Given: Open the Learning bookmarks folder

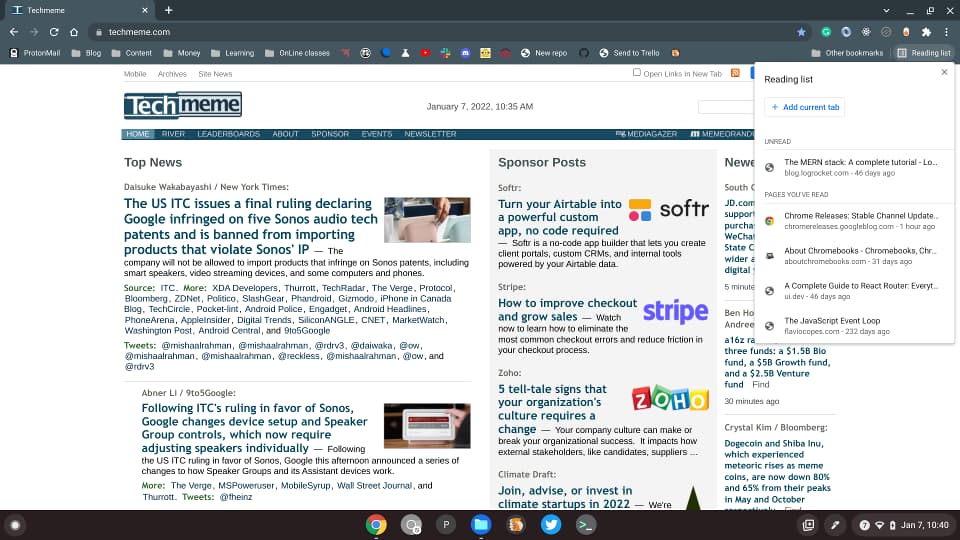Looking at the screenshot, I should point(233,53).
